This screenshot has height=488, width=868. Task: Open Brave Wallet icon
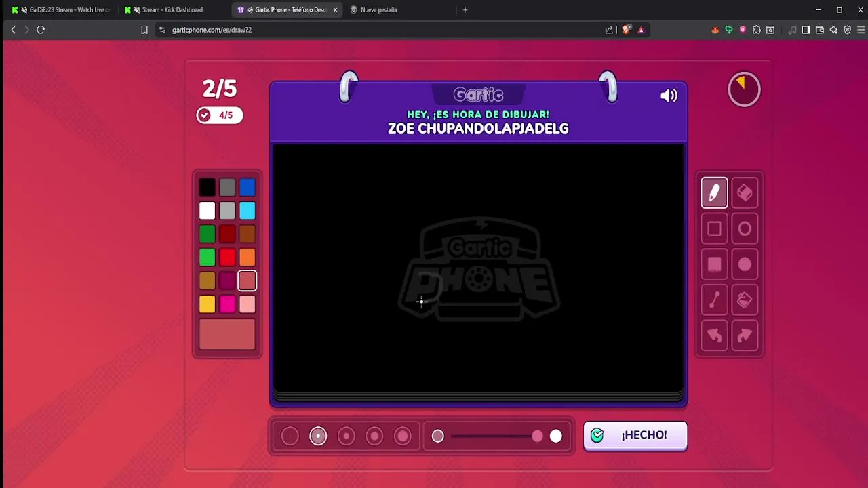point(820,30)
